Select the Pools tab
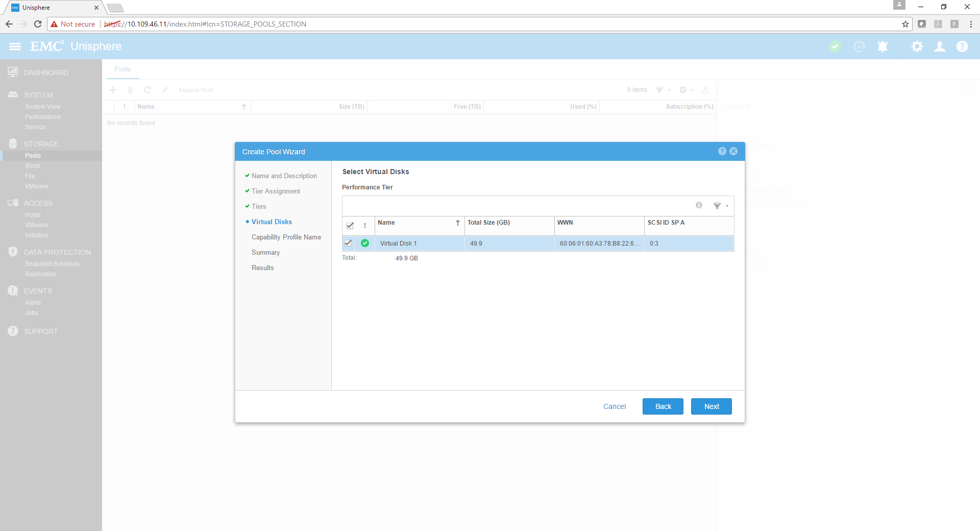The image size is (980, 531). (122, 69)
